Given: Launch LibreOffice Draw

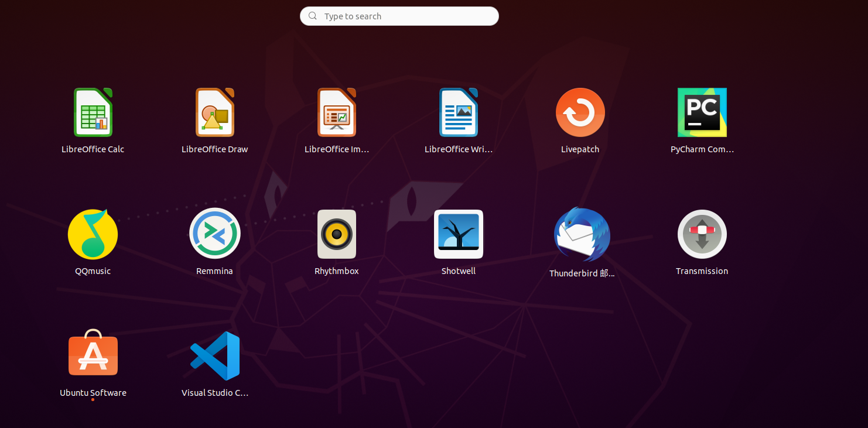Looking at the screenshot, I should pos(214,112).
